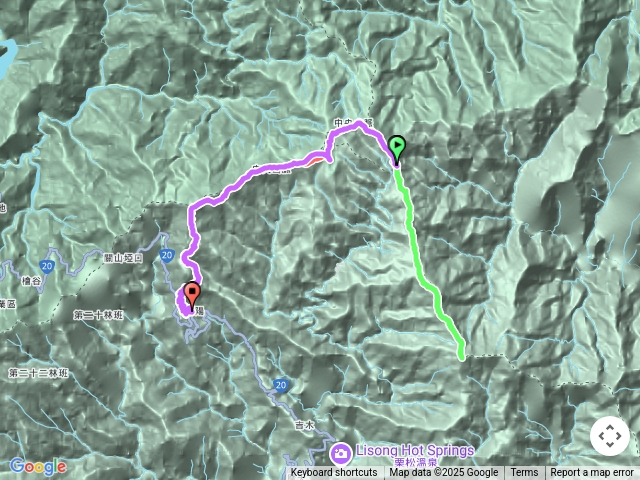The height and width of the screenshot is (480, 640).
Task: Click the Google logo
Action: point(38,467)
